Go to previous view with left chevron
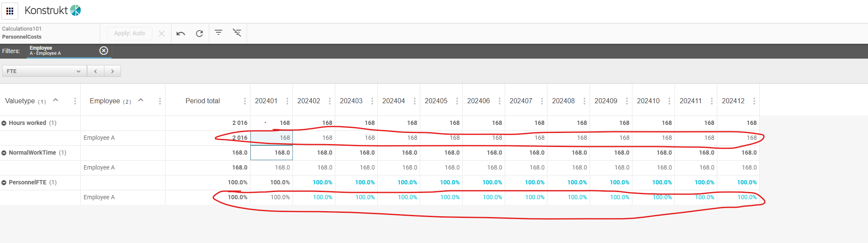868x243 pixels. point(96,71)
